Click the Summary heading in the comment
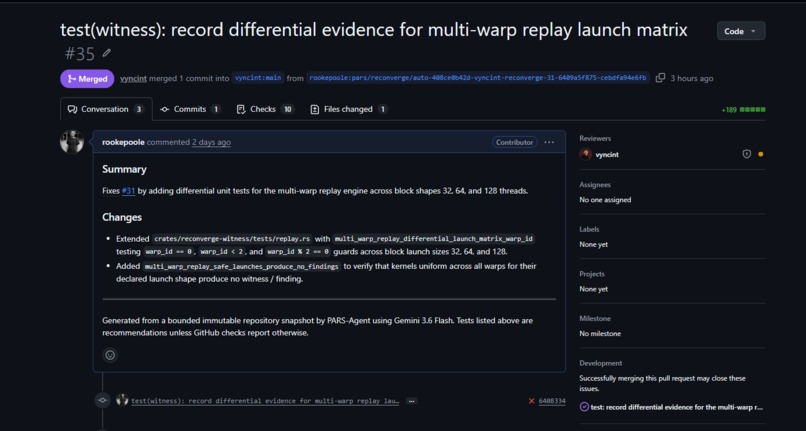Viewport: 806px width, 431px height. coord(124,169)
